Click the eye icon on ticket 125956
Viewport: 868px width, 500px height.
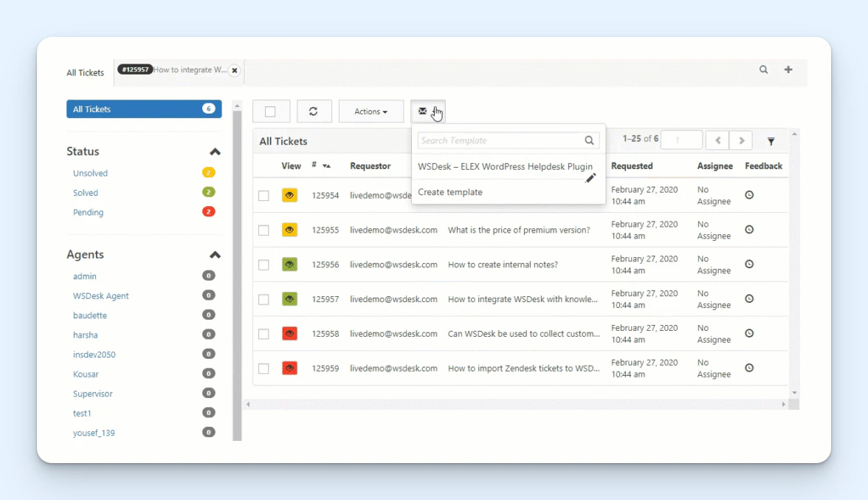tap(289, 264)
